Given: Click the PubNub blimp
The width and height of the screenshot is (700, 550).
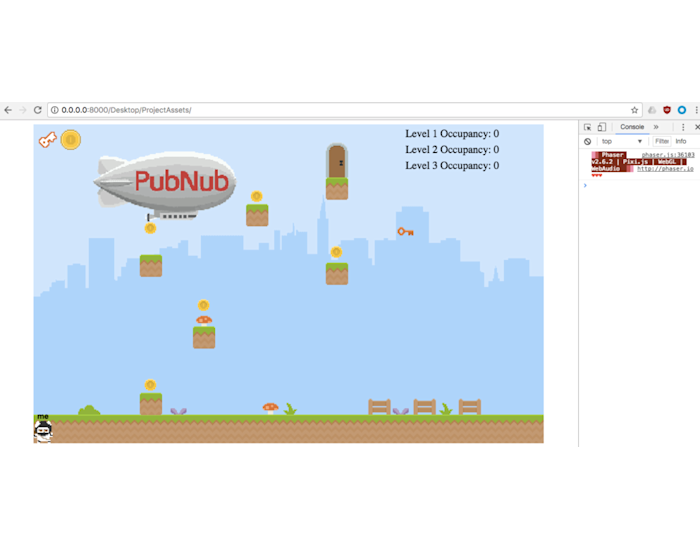Looking at the screenshot, I should pyautogui.click(x=166, y=184).
